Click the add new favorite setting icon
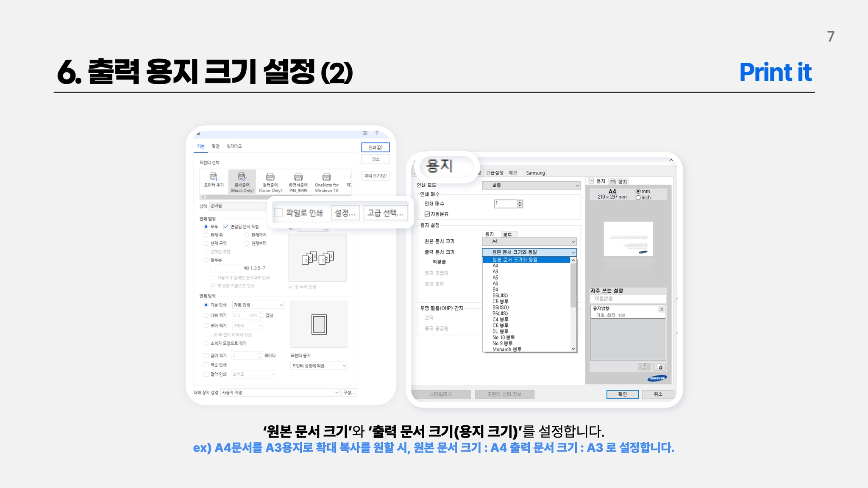868x488 pixels. 659,367
